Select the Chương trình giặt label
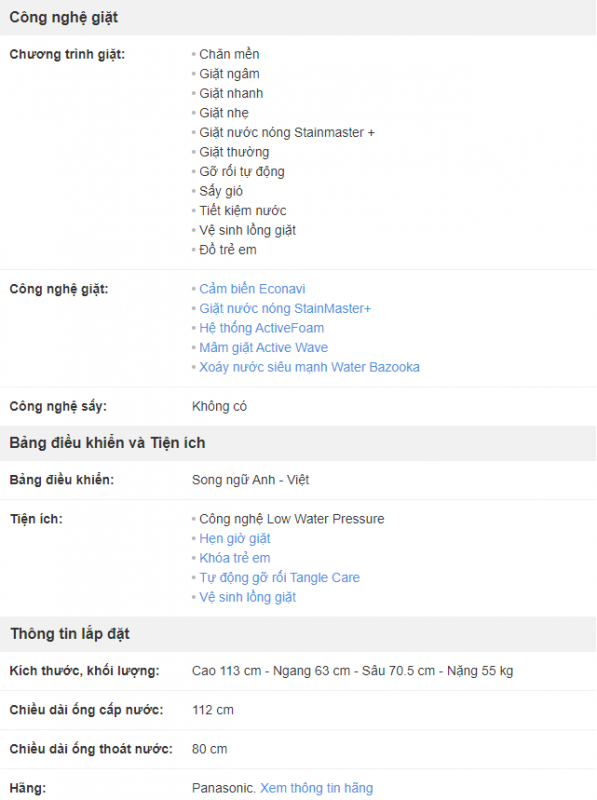This screenshot has height=800, width=597. (67, 54)
